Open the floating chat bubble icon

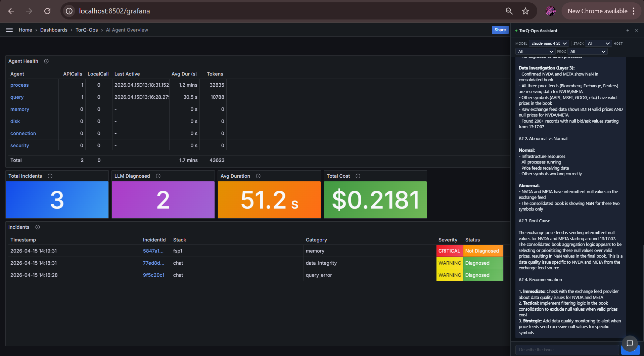pos(630,344)
